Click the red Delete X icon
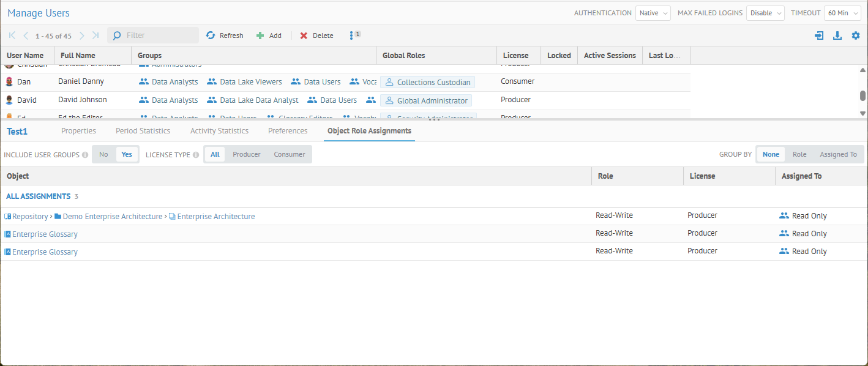This screenshot has height=366, width=868. point(304,35)
